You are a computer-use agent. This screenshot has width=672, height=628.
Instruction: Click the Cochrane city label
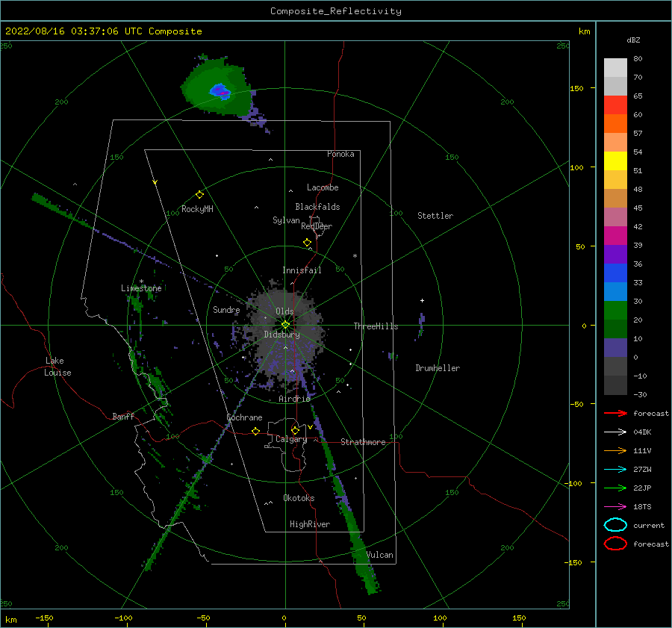(x=244, y=417)
